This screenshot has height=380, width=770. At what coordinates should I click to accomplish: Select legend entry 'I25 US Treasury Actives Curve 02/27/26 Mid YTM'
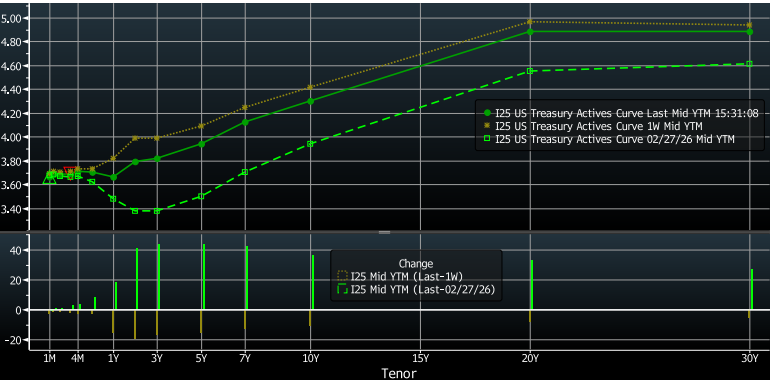[609, 139]
